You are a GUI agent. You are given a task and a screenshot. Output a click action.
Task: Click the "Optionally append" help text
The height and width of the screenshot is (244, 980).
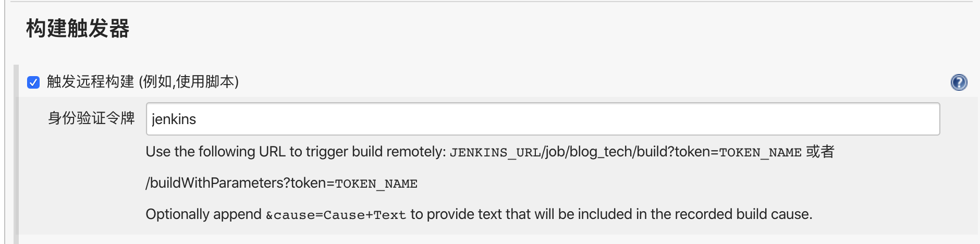click(203, 214)
